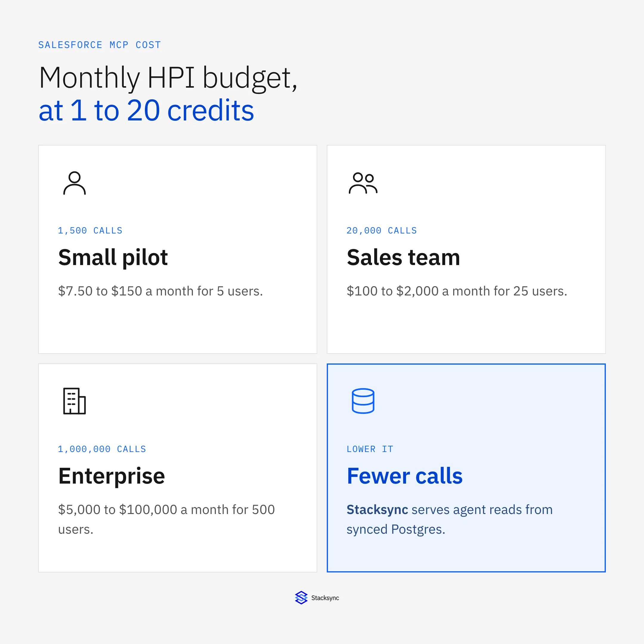Viewport: 644px width, 644px height.
Task: Click the 'at 1 to 20 credits' blue headline
Action: (146, 110)
